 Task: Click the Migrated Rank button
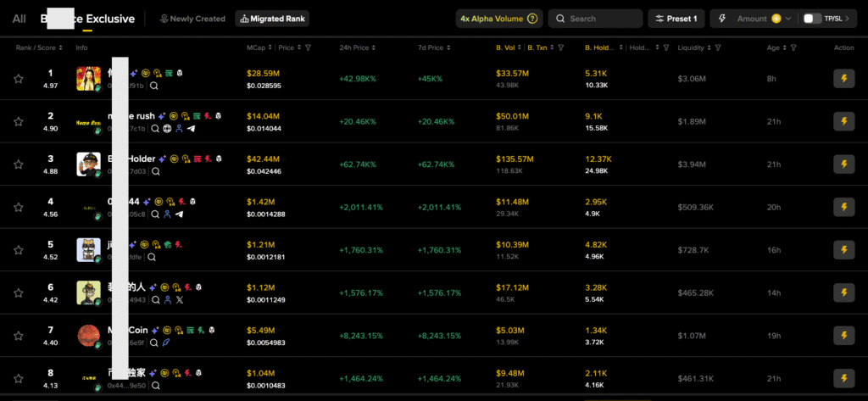coord(272,19)
